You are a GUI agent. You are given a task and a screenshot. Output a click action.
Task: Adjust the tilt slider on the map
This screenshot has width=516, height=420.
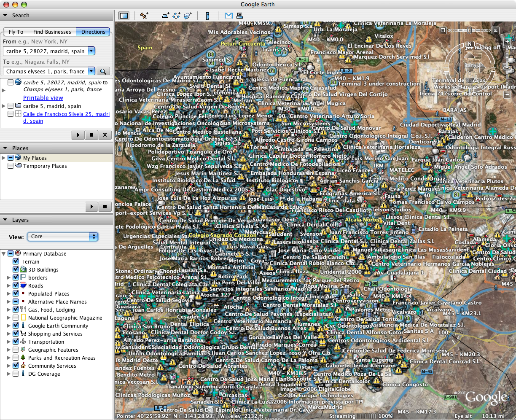point(470,30)
